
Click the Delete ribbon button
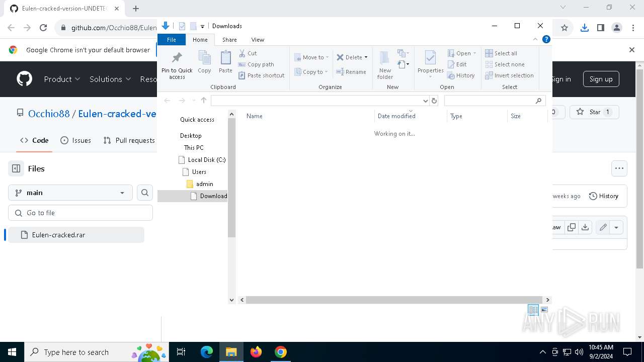(352, 57)
